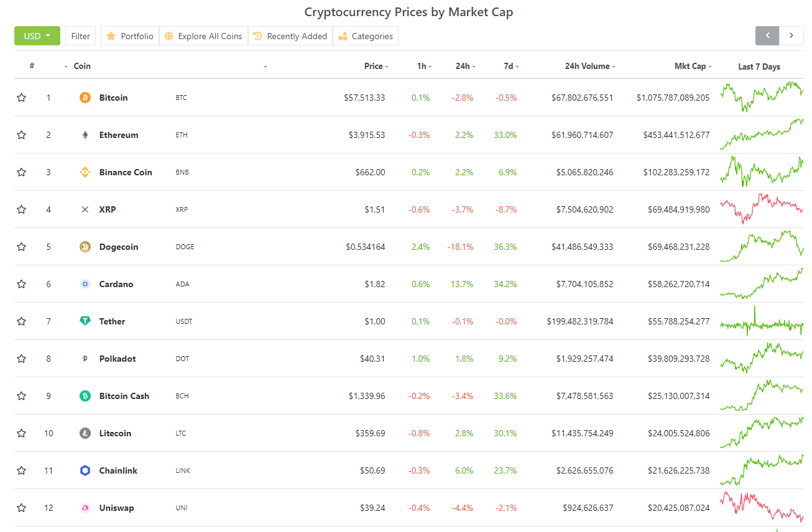This screenshot has width=812, height=532.
Task: Sort by 24h Volume column
Action: (x=591, y=66)
